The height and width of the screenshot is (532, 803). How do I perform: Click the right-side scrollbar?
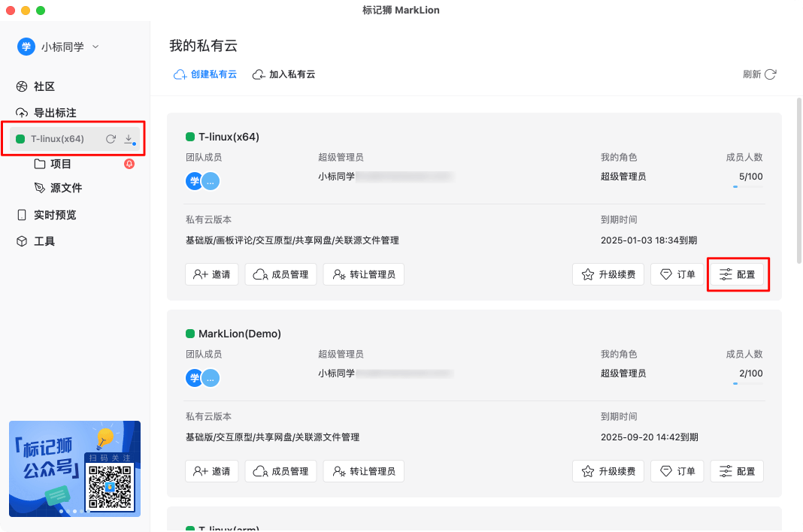click(798, 150)
